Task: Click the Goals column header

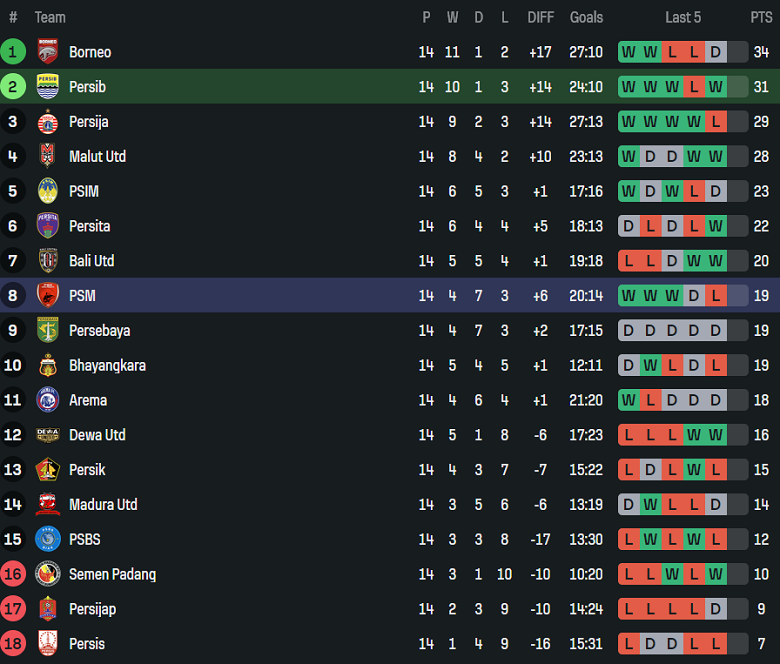Action: tap(586, 17)
